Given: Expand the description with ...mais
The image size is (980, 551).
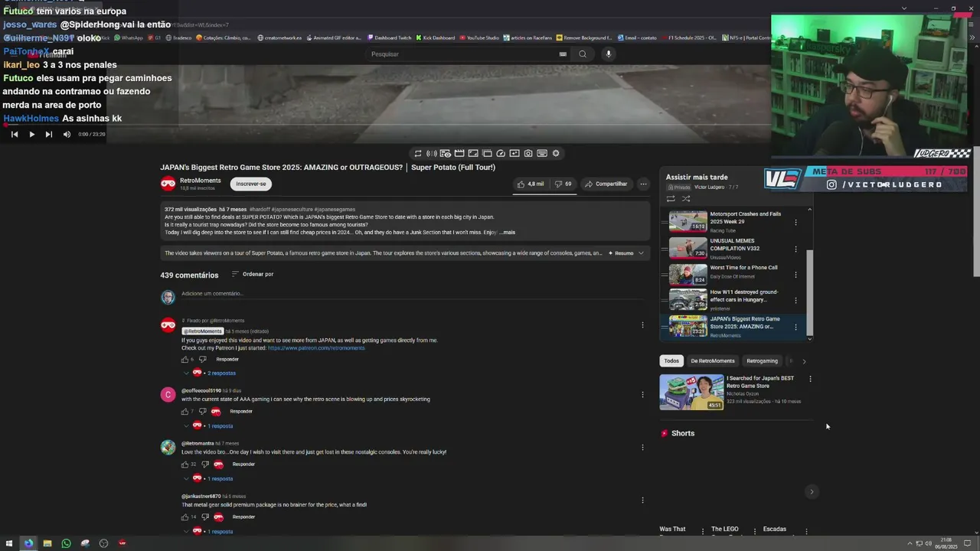Looking at the screenshot, I should pyautogui.click(x=507, y=232).
